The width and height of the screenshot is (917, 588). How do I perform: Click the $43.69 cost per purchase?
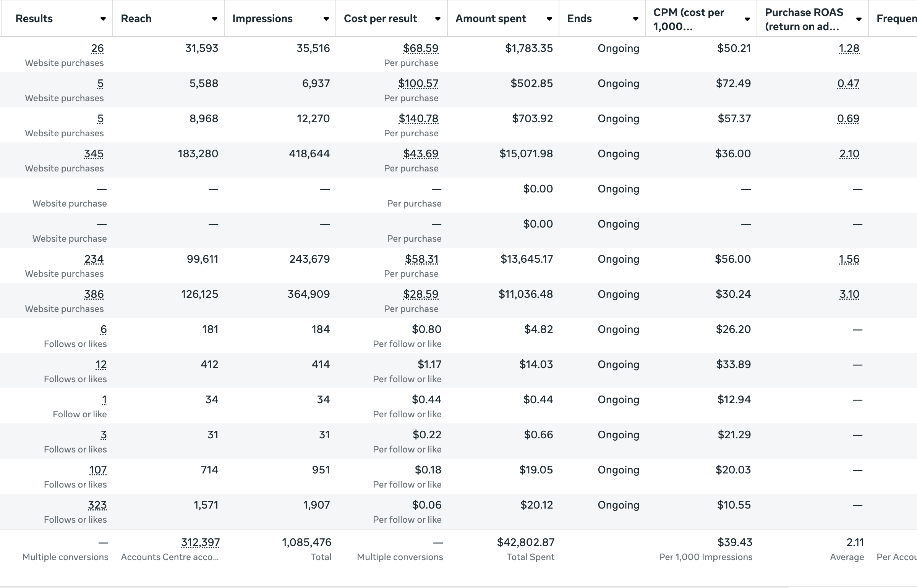pyautogui.click(x=421, y=154)
